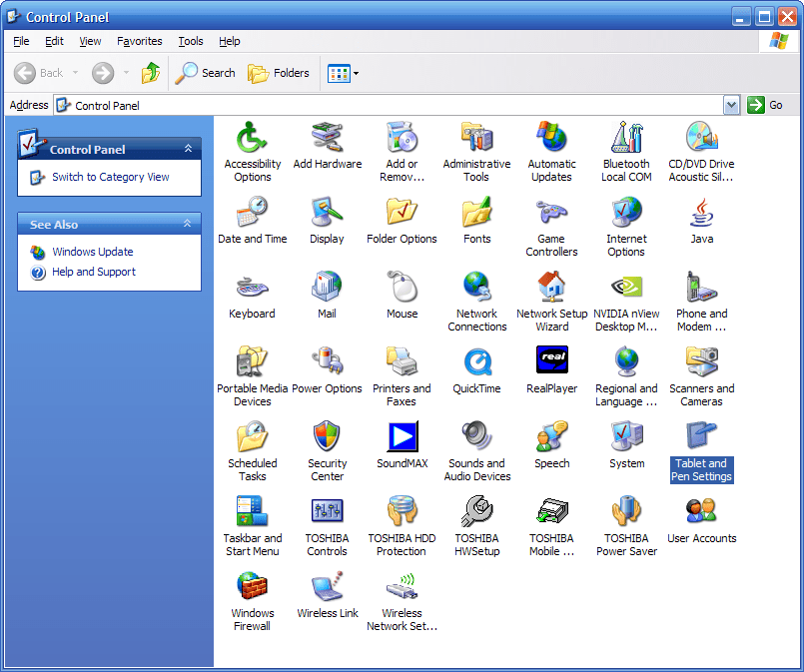Open SoundMAX control panel
Image resolution: width=804 pixels, height=672 pixels.
[x=402, y=437]
